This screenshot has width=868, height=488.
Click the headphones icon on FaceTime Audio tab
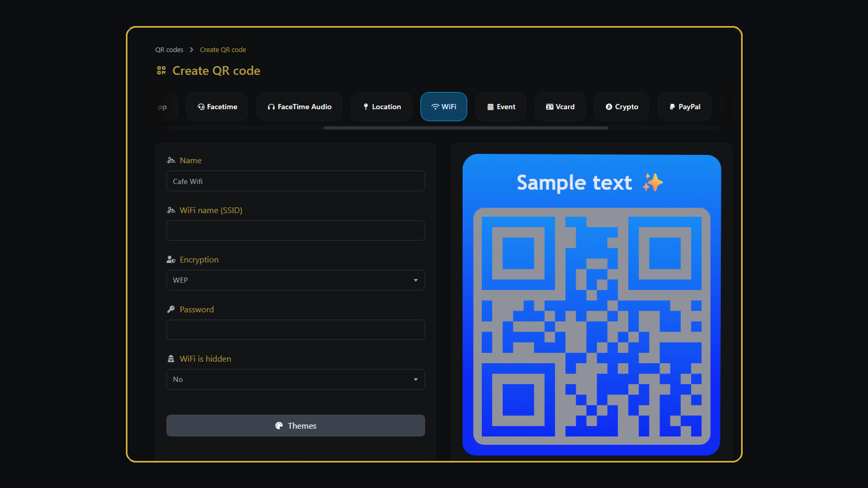tap(271, 107)
